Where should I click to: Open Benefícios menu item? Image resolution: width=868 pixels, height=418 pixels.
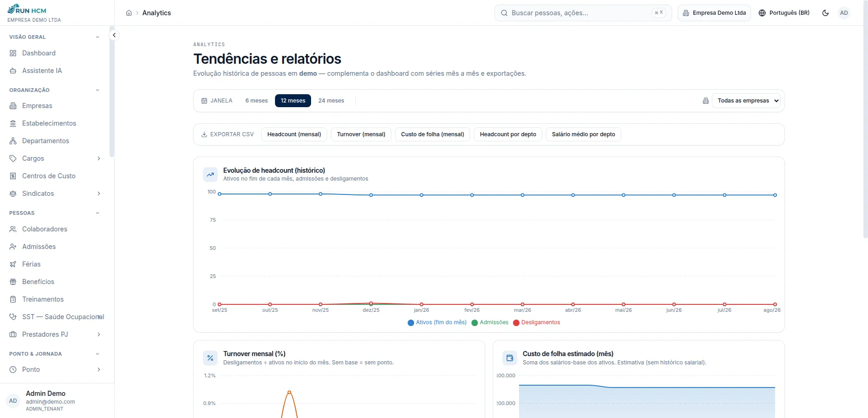pos(55,282)
